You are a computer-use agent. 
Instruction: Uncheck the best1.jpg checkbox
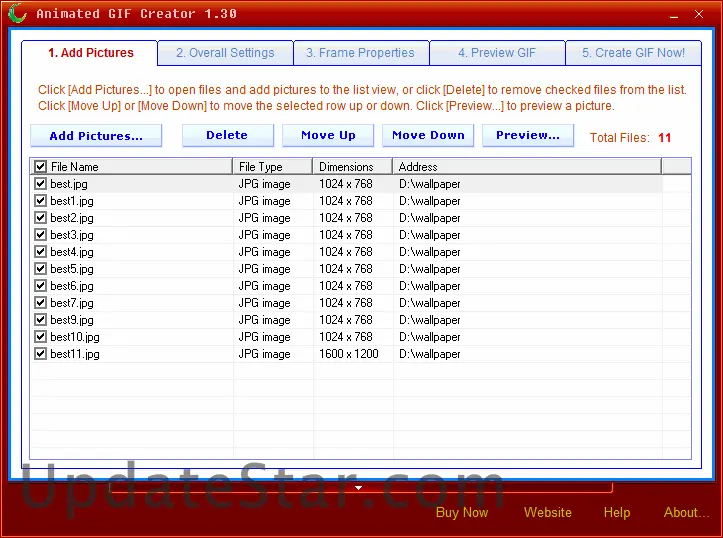pyautogui.click(x=41, y=201)
